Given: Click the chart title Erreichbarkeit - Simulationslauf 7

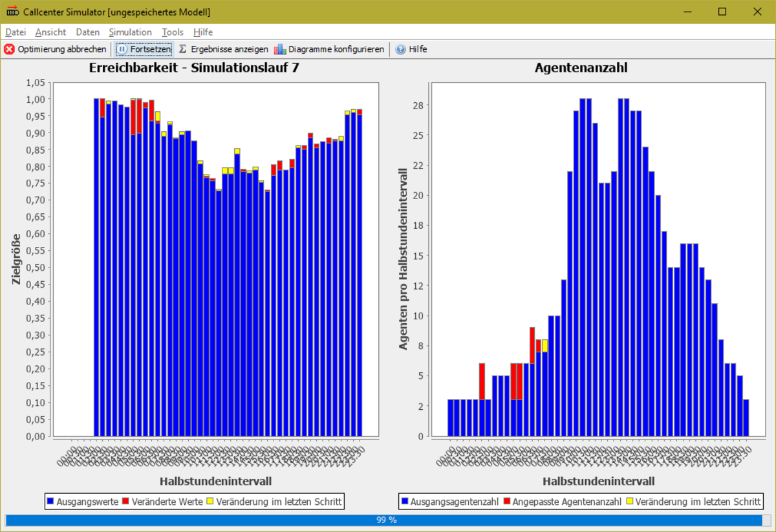Looking at the screenshot, I should point(194,68).
